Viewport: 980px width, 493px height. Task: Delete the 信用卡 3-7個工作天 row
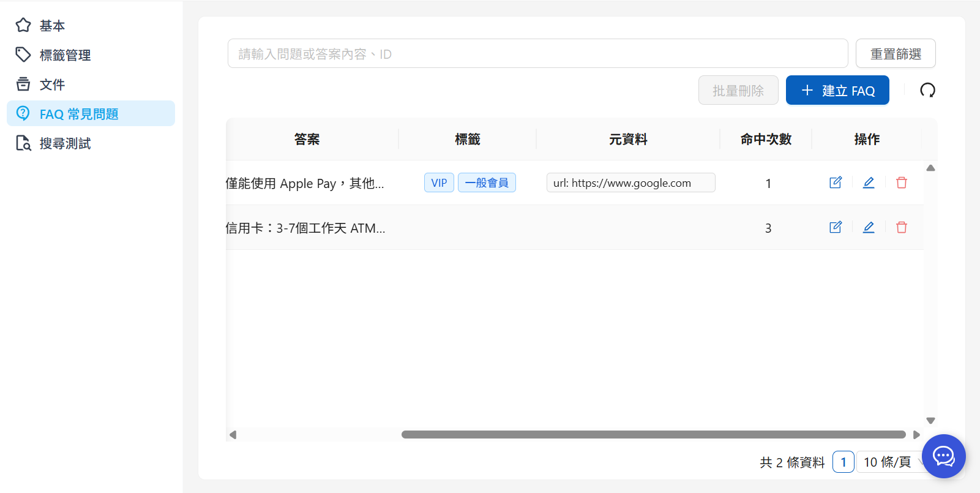point(901,227)
